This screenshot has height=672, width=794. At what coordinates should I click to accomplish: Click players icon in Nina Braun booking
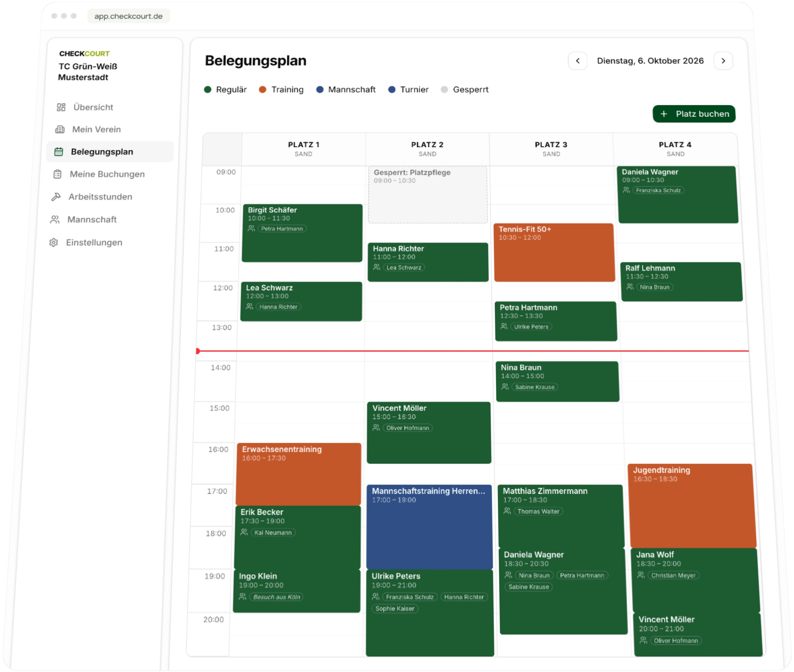505,386
